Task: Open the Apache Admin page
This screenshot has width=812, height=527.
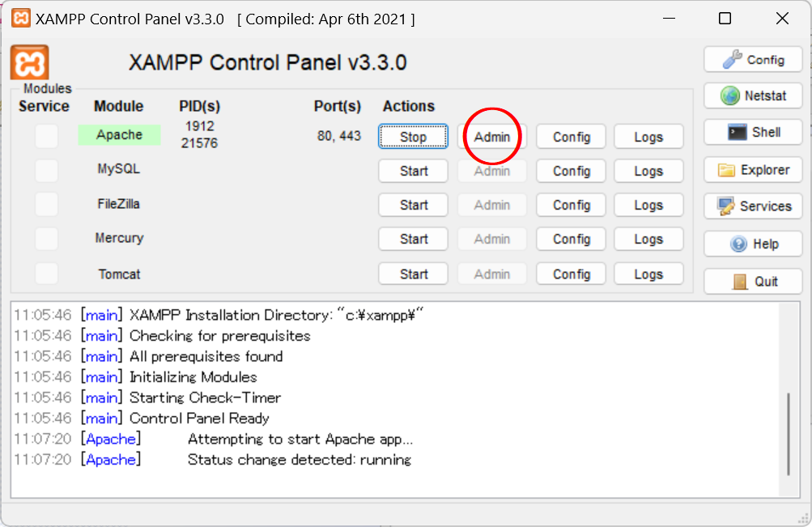Action: pyautogui.click(x=492, y=137)
